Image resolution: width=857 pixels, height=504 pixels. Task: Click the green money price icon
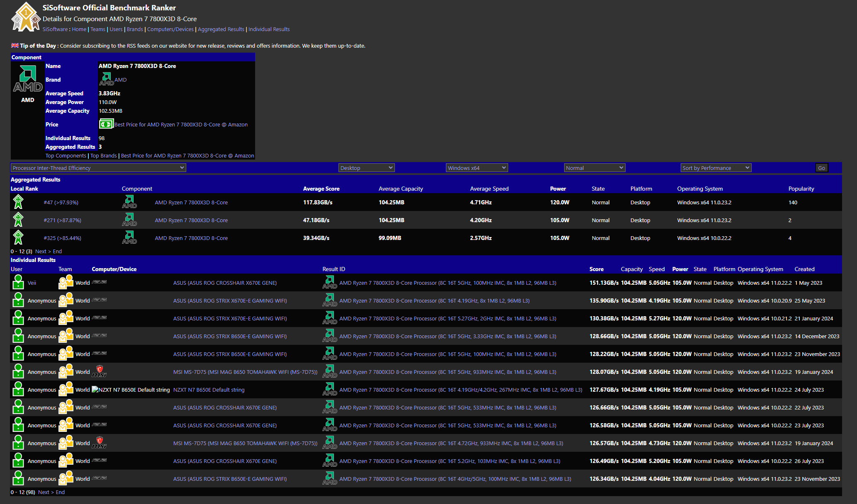pyautogui.click(x=106, y=124)
